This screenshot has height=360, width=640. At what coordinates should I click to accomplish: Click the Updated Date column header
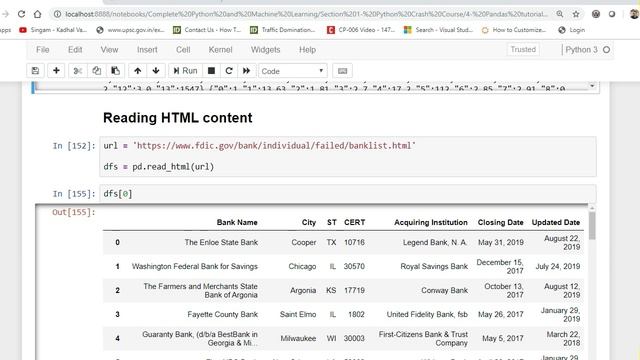[x=556, y=222]
